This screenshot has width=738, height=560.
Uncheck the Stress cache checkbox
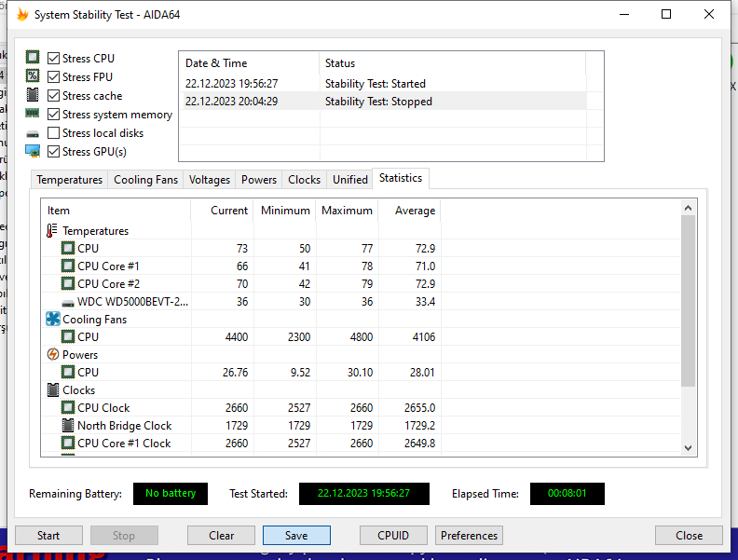coord(54,96)
